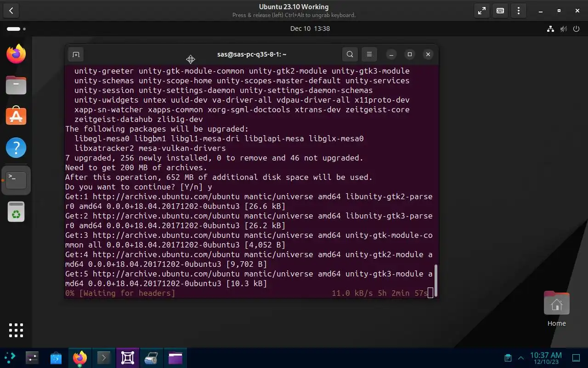
Task: Click the '11.0 kB/s 5h 2min 57s' download rate
Action: [379, 293]
